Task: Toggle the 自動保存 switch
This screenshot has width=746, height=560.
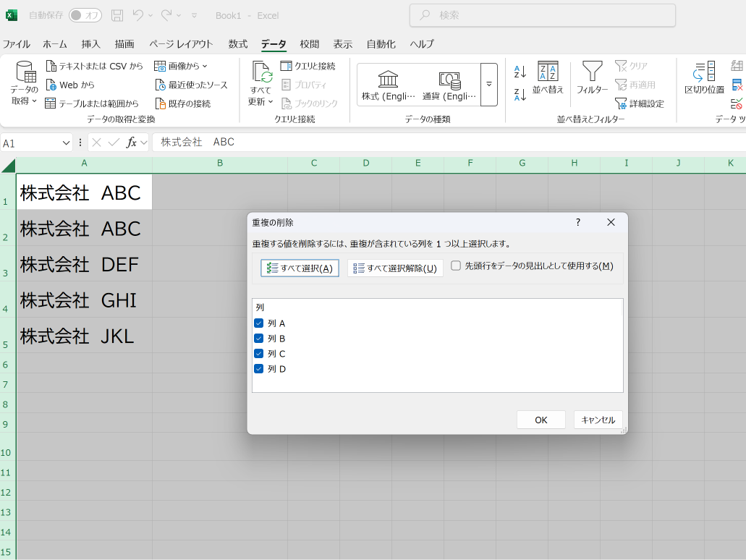Action: tap(85, 15)
